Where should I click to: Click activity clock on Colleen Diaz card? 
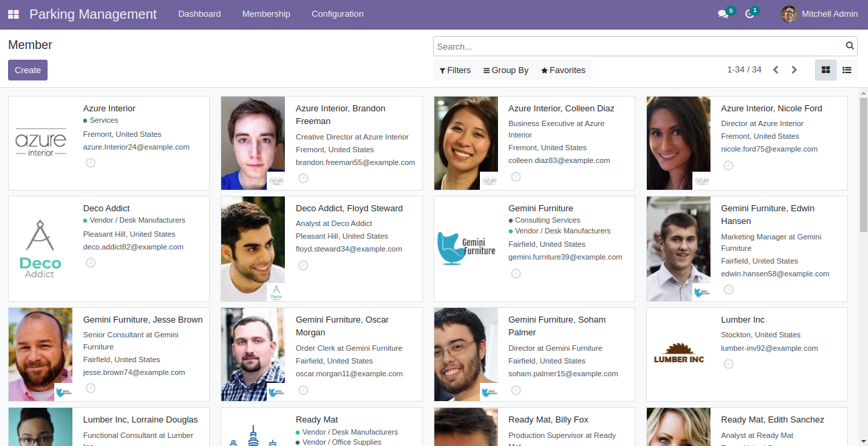[x=515, y=177]
